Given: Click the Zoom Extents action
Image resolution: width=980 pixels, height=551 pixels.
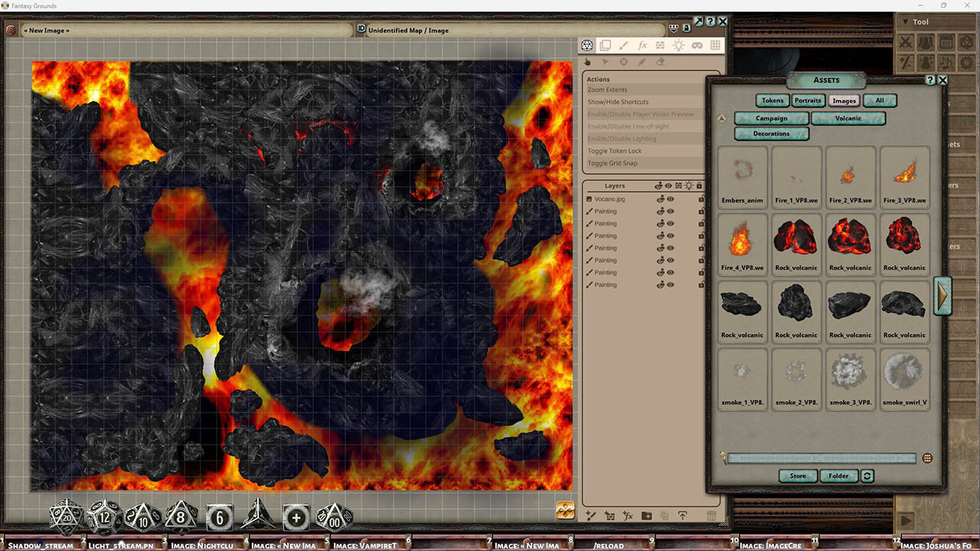Looking at the screenshot, I should coord(607,90).
